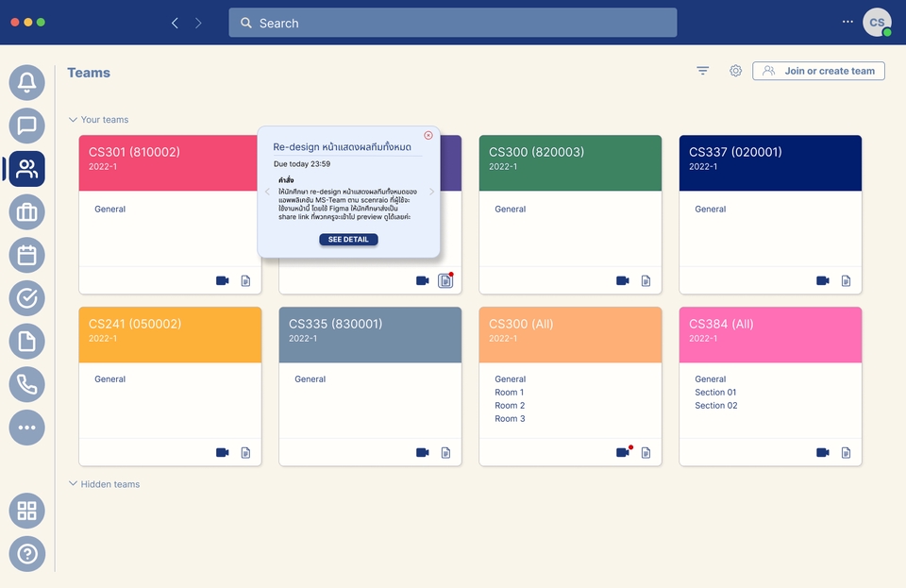Open the CS335 (830001) gray-blue team header

click(x=370, y=334)
